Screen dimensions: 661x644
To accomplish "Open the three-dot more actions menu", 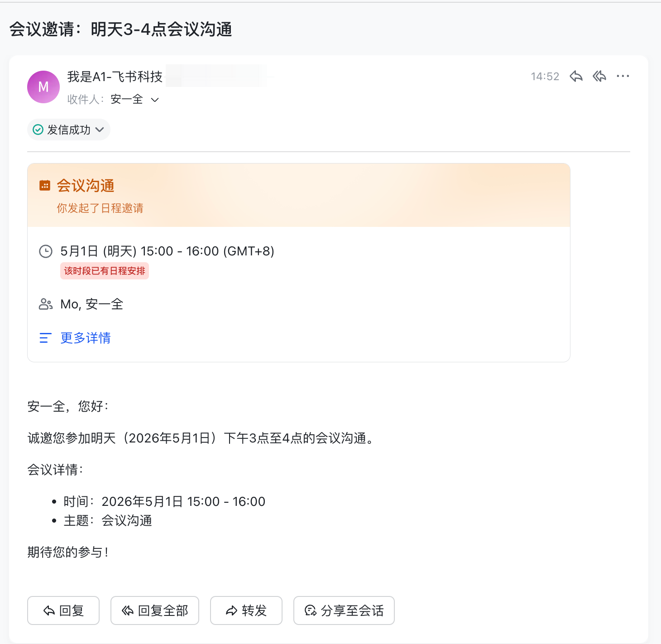I will tap(623, 77).
